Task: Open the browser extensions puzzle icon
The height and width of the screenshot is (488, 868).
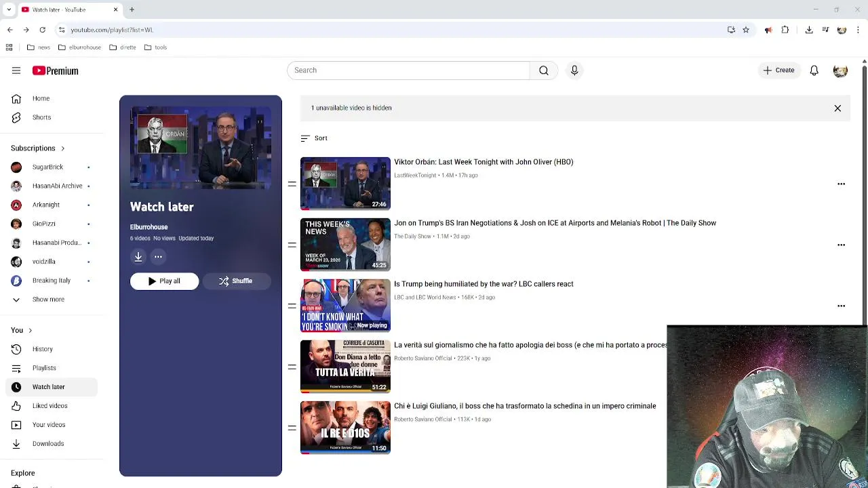Action: pyautogui.click(x=785, y=30)
